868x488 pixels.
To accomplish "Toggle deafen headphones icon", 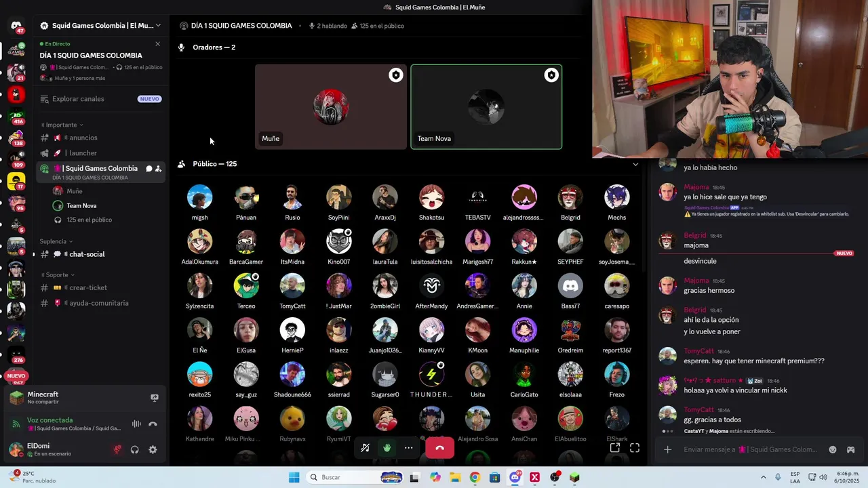I will (x=135, y=449).
